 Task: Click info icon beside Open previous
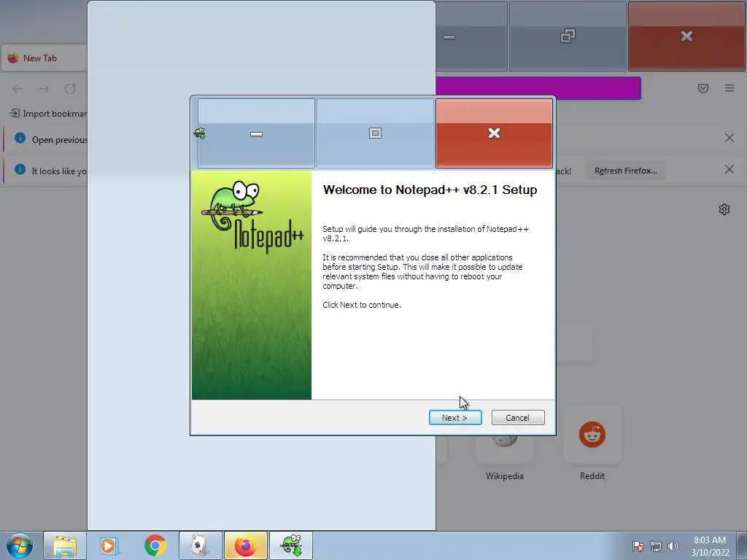pyautogui.click(x=20, y=138)
